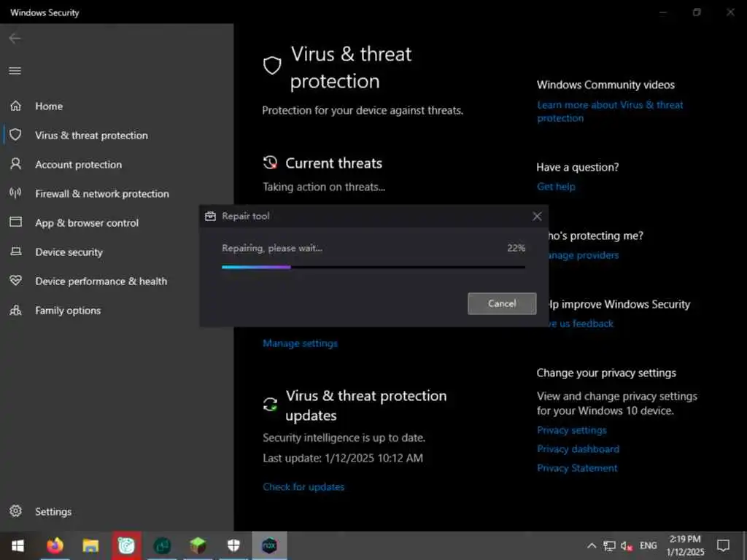Viewport: 747px width, 560px height.
Task: Click the repair progress bar
Action: pyautogui.click(x=373, y=267)
